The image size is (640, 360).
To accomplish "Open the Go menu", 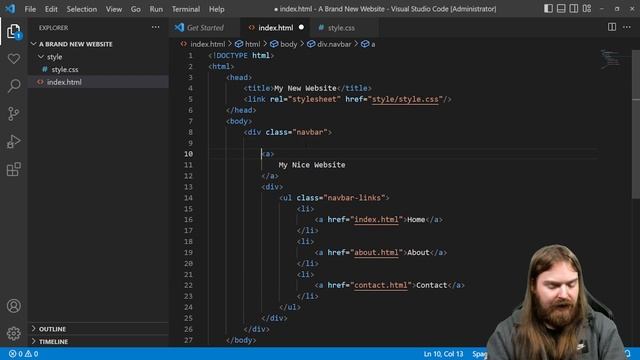I will pyautogui.click(x=136, y=9).
